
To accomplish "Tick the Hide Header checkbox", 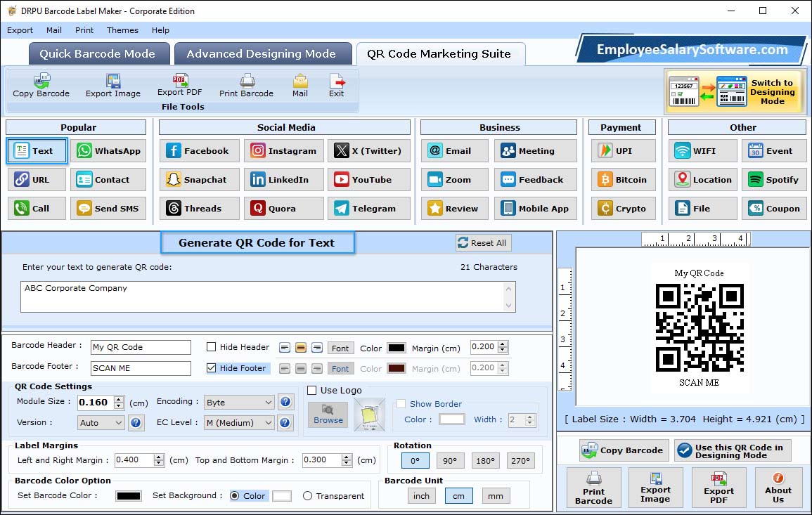I will point(212,347).
